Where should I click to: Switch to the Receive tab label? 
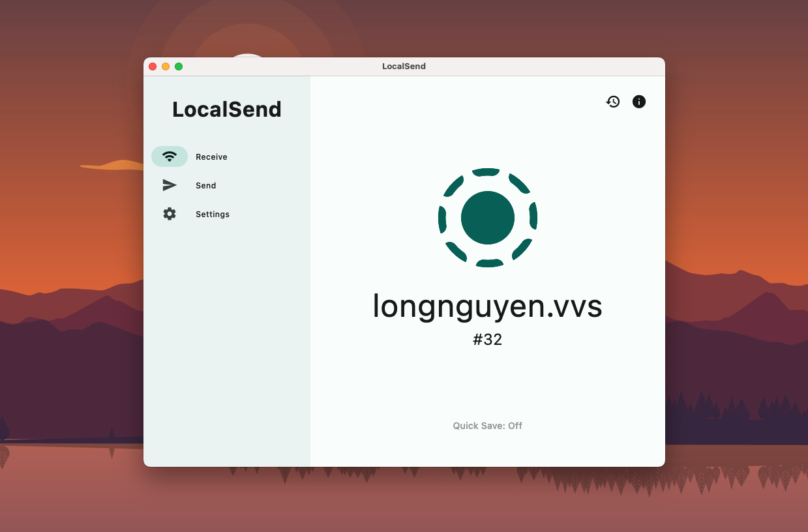pyautogui.click(x=211, y=157)
